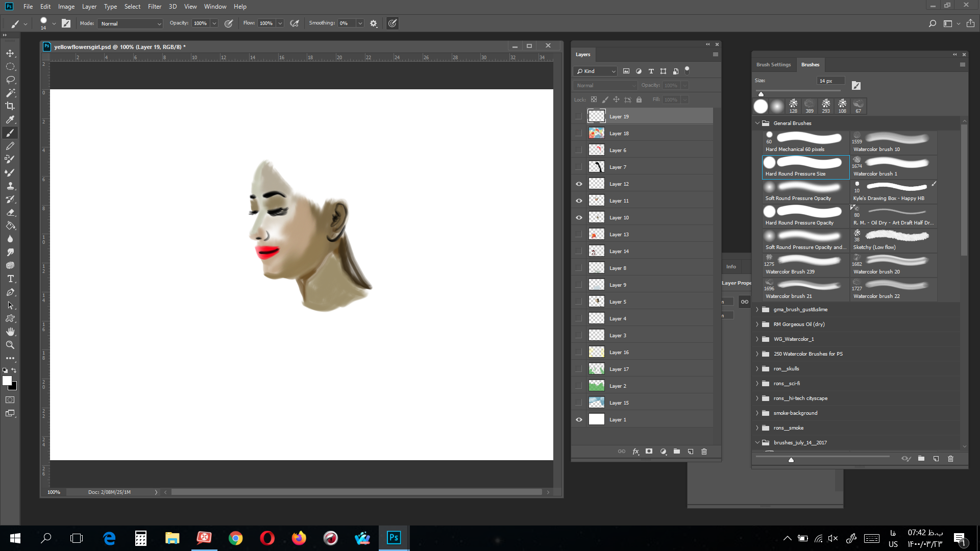Click the foreground color swatch
Screen dimensions: 980x551
coord(7,381)
